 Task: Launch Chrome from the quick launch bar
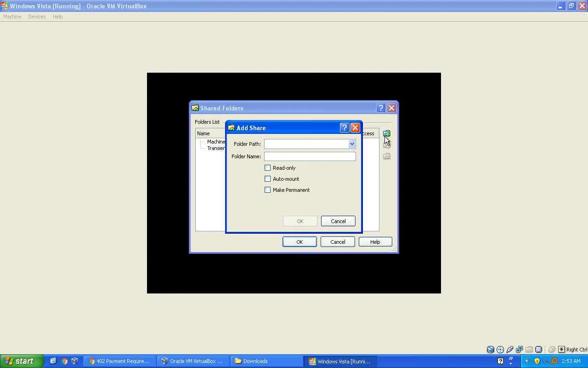[x=64, y=361]
